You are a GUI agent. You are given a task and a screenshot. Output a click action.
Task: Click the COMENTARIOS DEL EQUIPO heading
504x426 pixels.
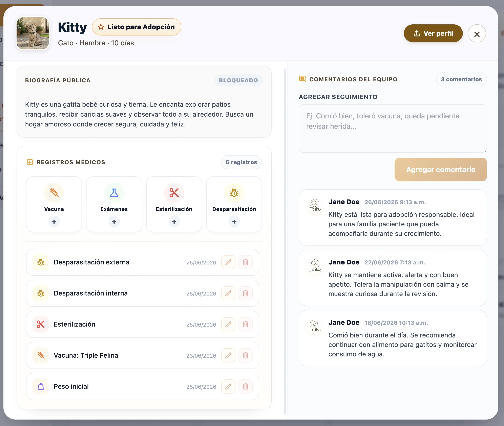click(x=353, y=79)
